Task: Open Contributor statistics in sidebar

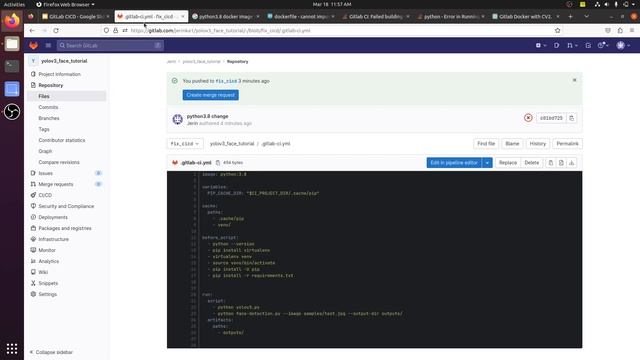Action: tap(62, 140)
